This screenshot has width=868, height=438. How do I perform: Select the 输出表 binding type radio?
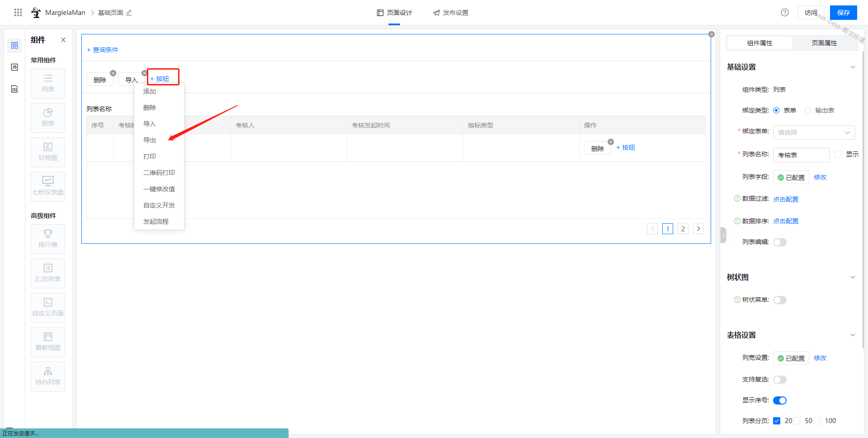point(808,110)
